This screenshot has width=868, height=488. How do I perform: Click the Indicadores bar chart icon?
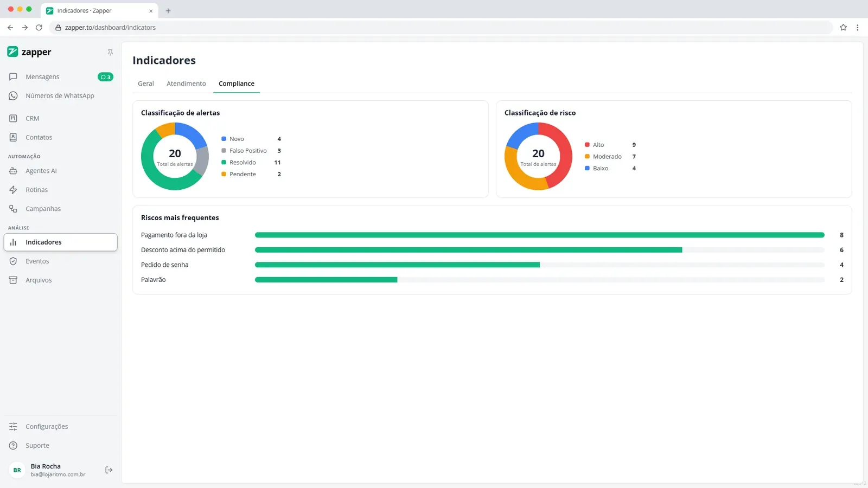click(13, 242)
